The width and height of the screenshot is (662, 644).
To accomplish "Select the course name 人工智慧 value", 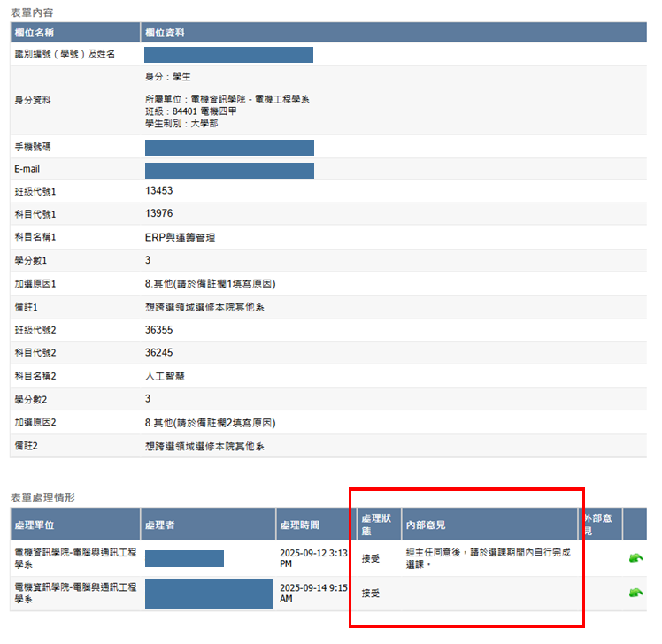I will 163,376.
